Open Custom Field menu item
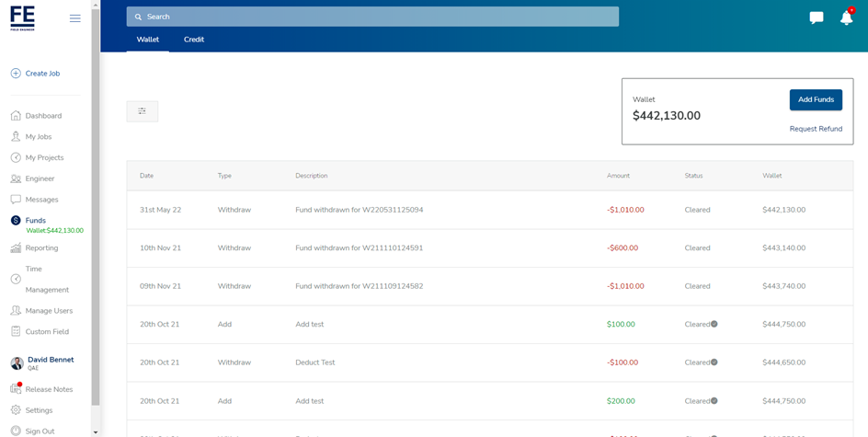Viewport: 868px width, 437px height. [x=47, y=332]
